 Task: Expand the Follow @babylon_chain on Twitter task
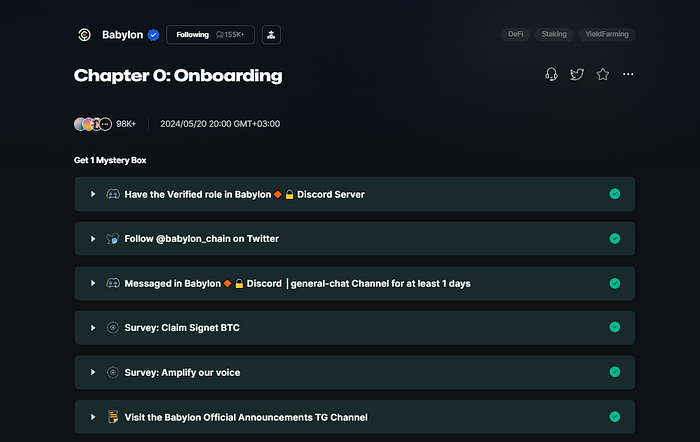tap(93, 239)
